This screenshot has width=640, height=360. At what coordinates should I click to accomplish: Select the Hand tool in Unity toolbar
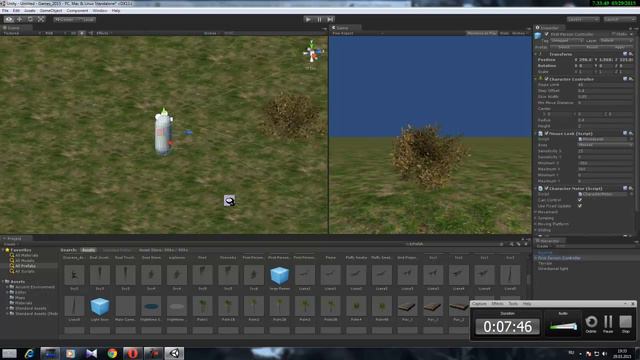coord(9,19)
